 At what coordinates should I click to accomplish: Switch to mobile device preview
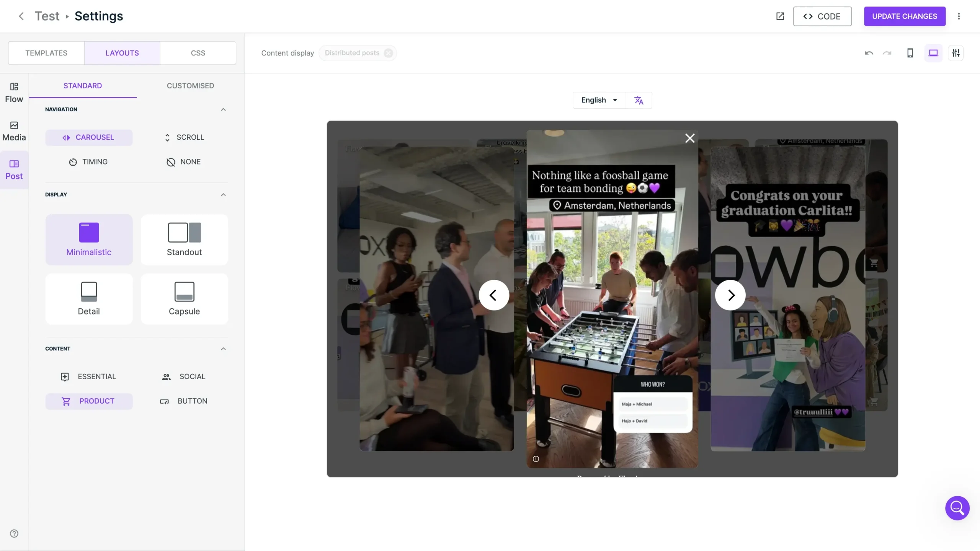[x=910, y=53]
